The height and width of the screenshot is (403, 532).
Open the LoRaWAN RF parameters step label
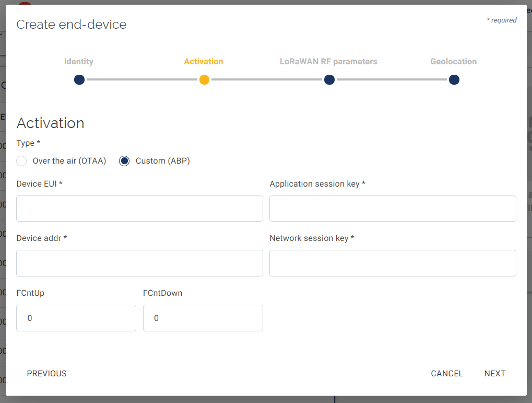pyautogui.click(x=328, y=61)
